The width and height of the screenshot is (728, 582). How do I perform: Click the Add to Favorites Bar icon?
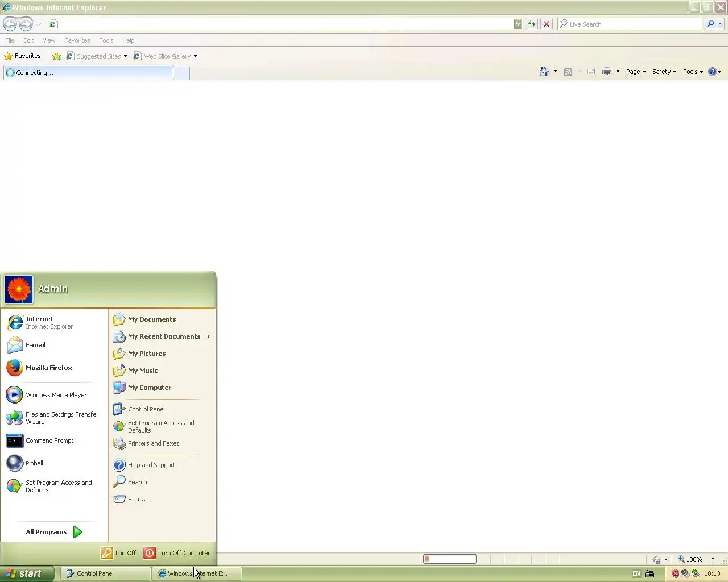click(x=57, y=56)
